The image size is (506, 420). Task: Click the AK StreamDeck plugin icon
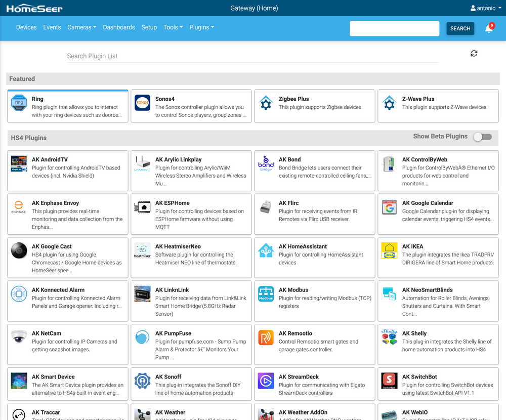click(x=266, y=381)
